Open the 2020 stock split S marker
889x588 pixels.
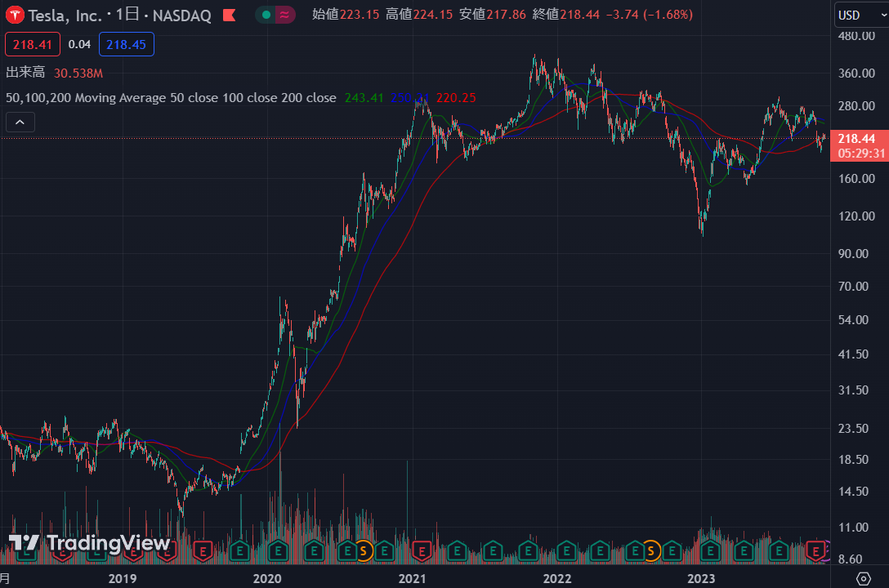(364, 550)
